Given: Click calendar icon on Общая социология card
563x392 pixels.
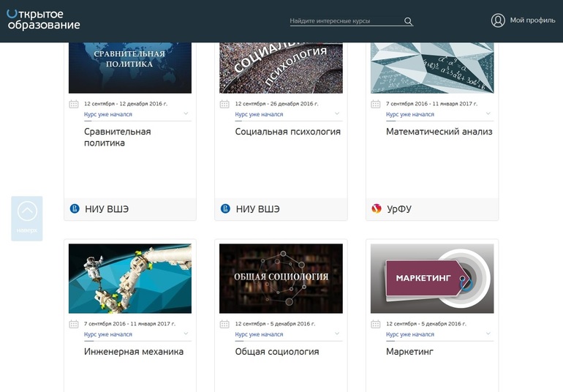Looking at the screenshot, I should [224, 324].
